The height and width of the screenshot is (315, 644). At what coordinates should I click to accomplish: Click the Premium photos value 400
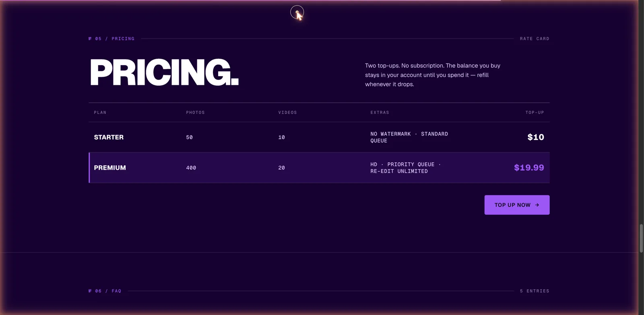coord(191,168)
